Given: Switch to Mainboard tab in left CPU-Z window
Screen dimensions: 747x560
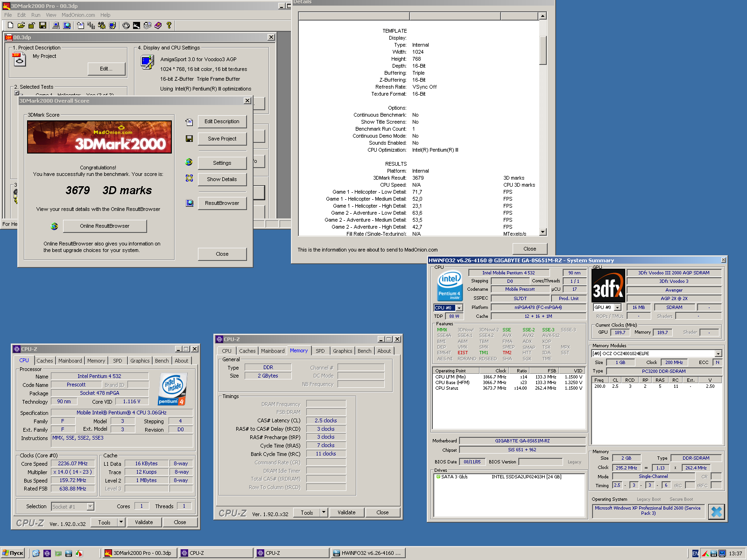Looking at the screenshot, I should click(70, 361).
